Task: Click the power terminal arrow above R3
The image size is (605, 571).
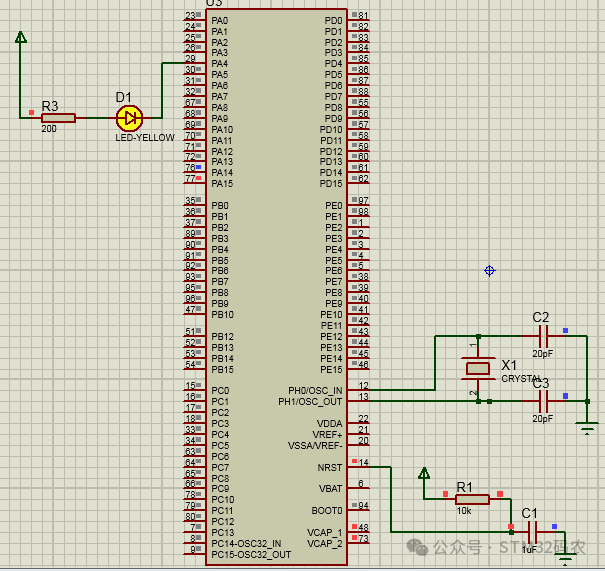Action: pyautogui.click(x=20, y=37)
